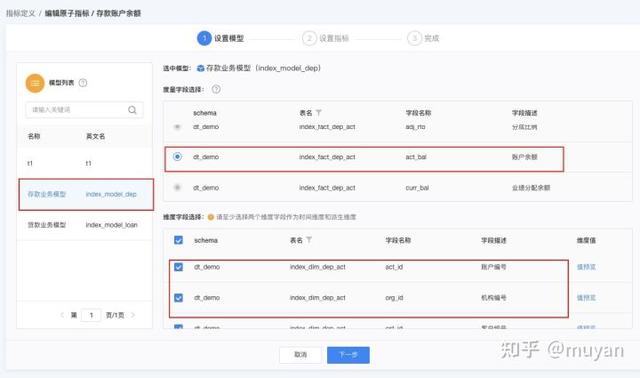Uncheck the act_id dimension checkbox
640x378 pixels.
(178, 267)
